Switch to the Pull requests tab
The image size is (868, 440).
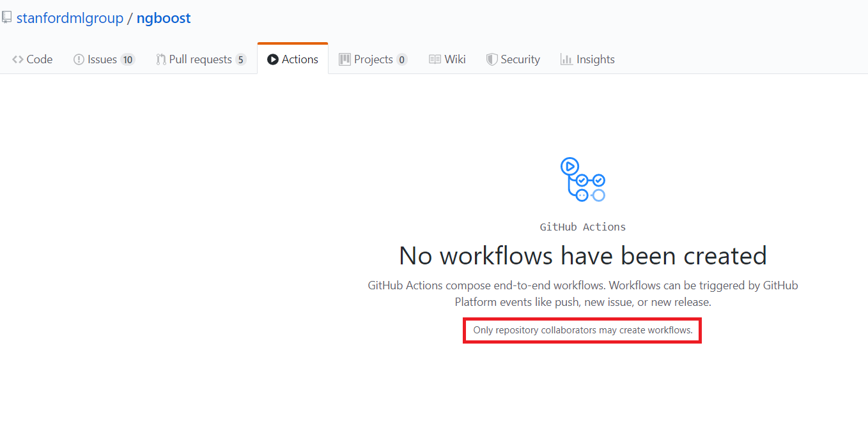tap(200, 59)
